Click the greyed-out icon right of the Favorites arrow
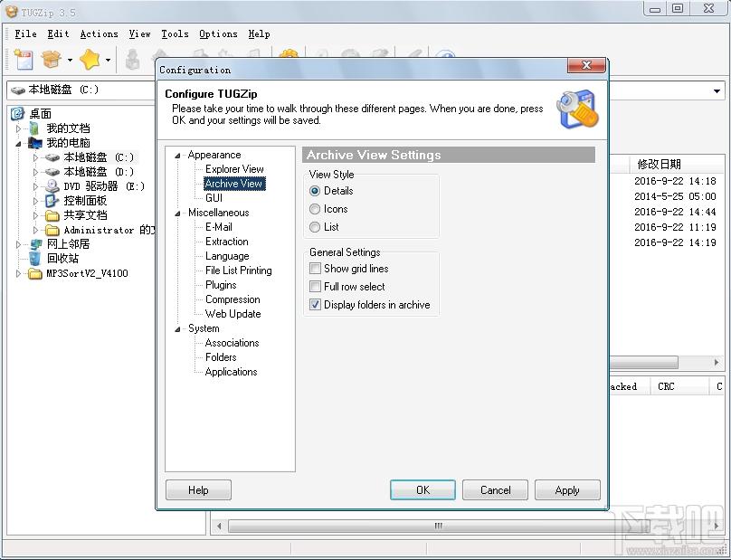Image resolution: width=731 pixels, height=560 pixels. pos(132,60)
